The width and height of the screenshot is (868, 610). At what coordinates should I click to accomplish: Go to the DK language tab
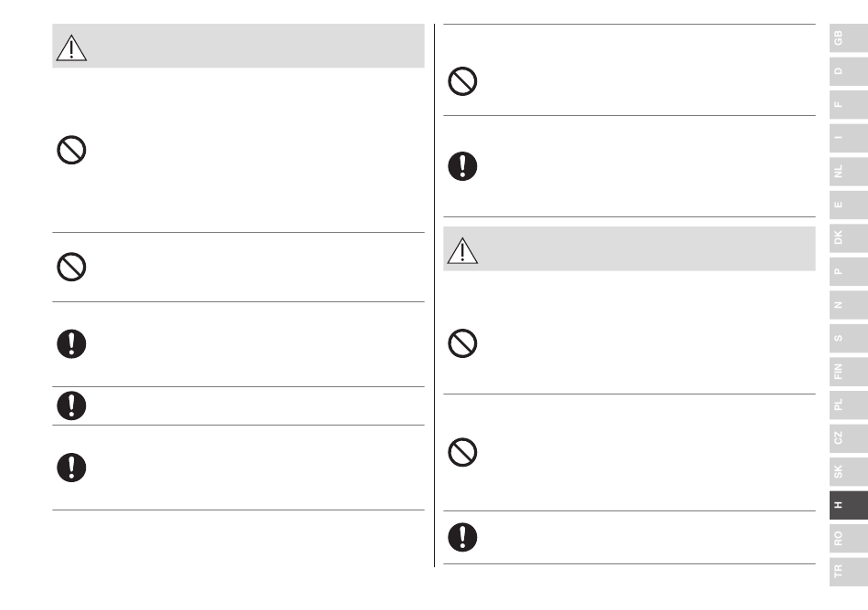pos(848,237)
